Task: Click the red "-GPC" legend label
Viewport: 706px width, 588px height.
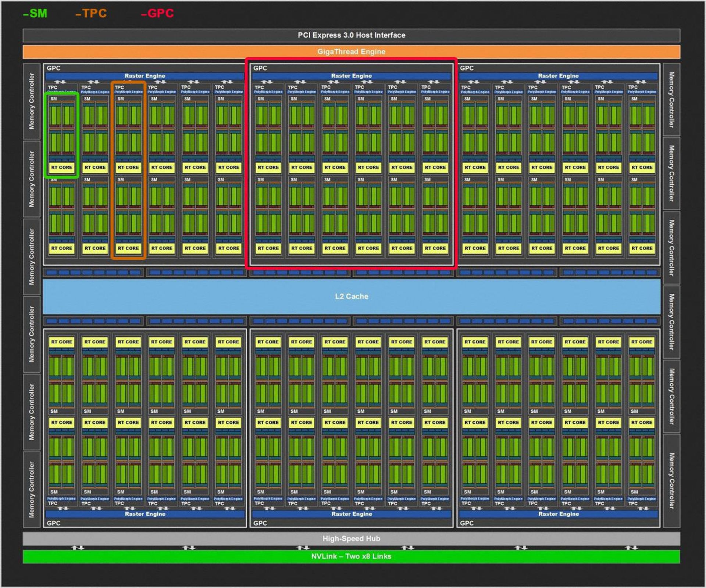Action: click(x=157, y=14)
